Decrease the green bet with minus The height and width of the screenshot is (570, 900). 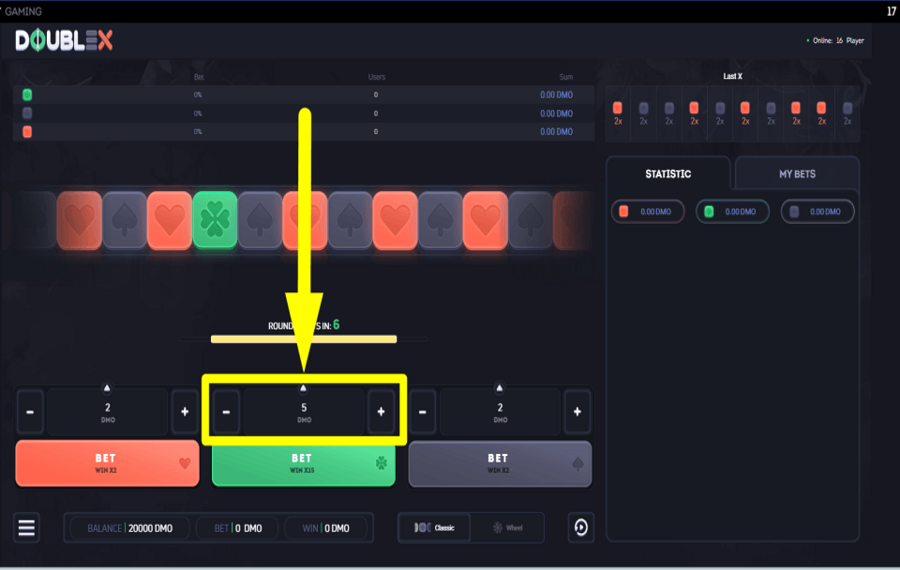coord(227,412)
